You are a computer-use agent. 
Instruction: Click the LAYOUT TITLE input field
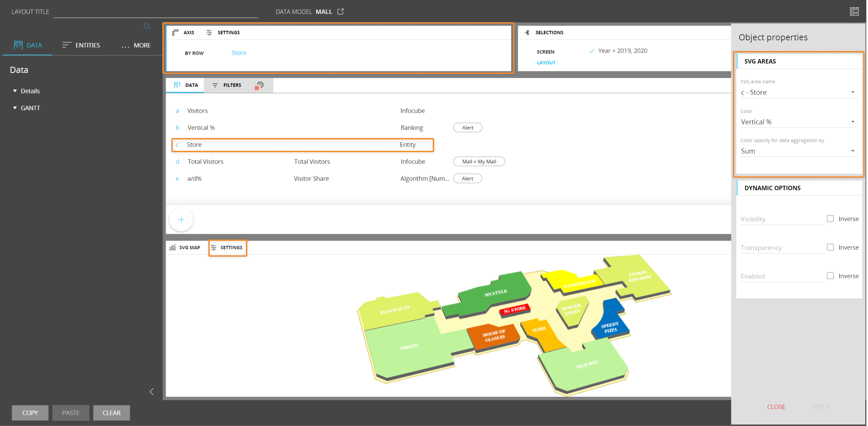click(x=155, y=12)
